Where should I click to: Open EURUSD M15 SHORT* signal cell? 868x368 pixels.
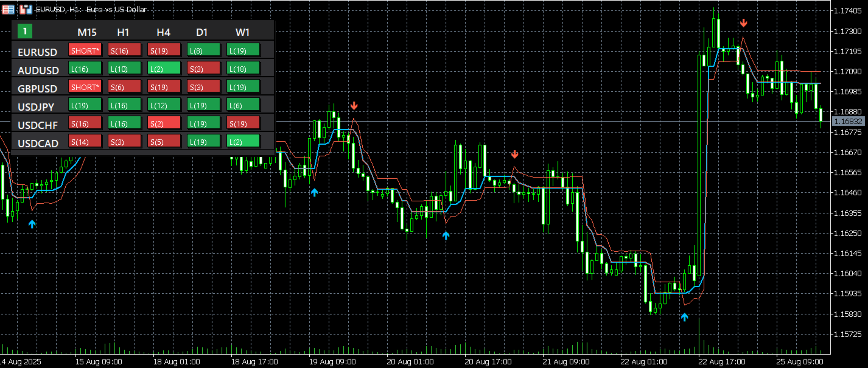[x=85, y=50]
